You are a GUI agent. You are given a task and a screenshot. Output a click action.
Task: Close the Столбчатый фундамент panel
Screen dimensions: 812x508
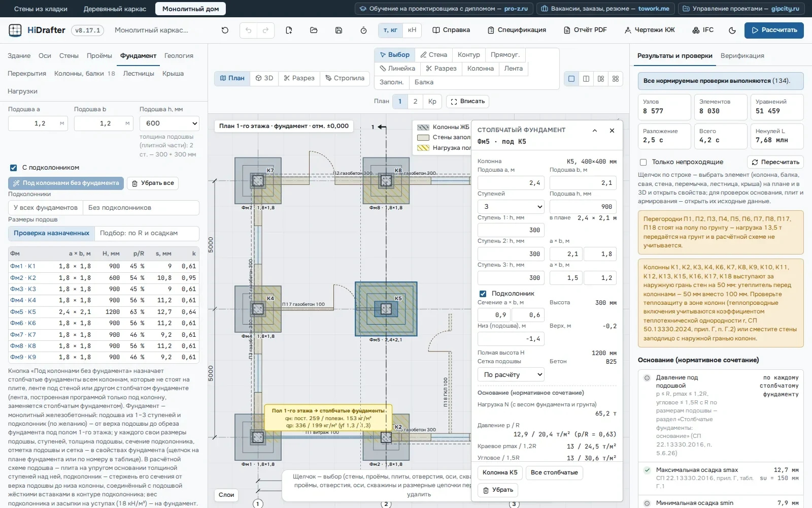click(x=612, y=131)
